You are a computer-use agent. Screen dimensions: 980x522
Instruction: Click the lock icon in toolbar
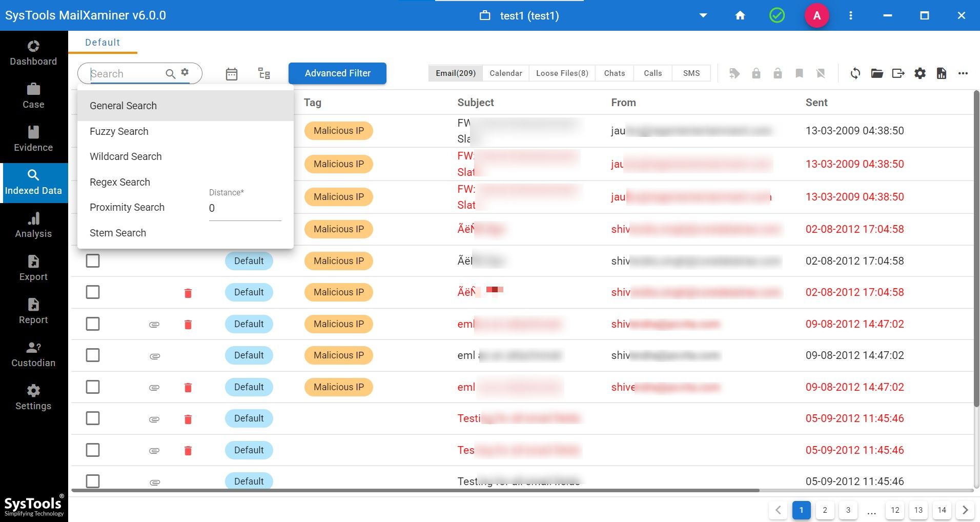pos(756,73)
